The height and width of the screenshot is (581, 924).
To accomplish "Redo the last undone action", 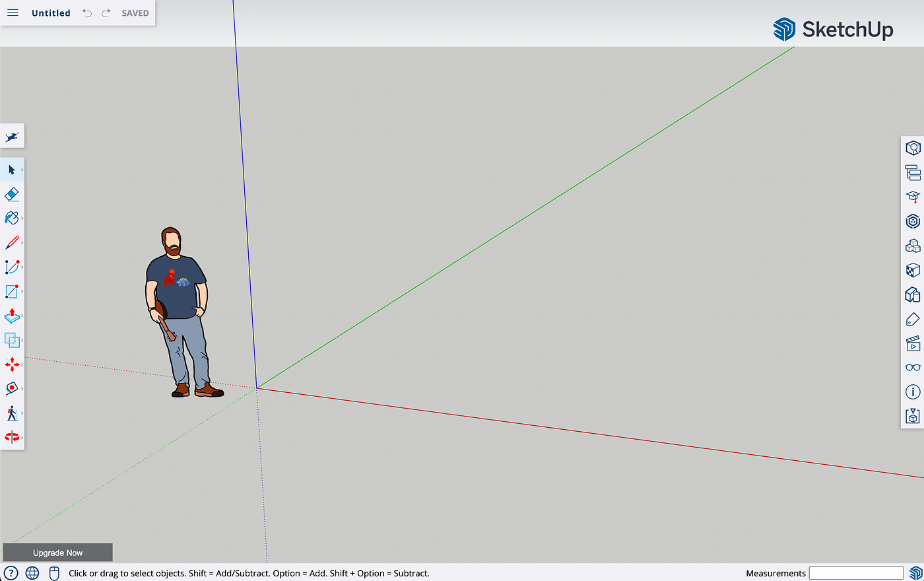I will point(106,13).
